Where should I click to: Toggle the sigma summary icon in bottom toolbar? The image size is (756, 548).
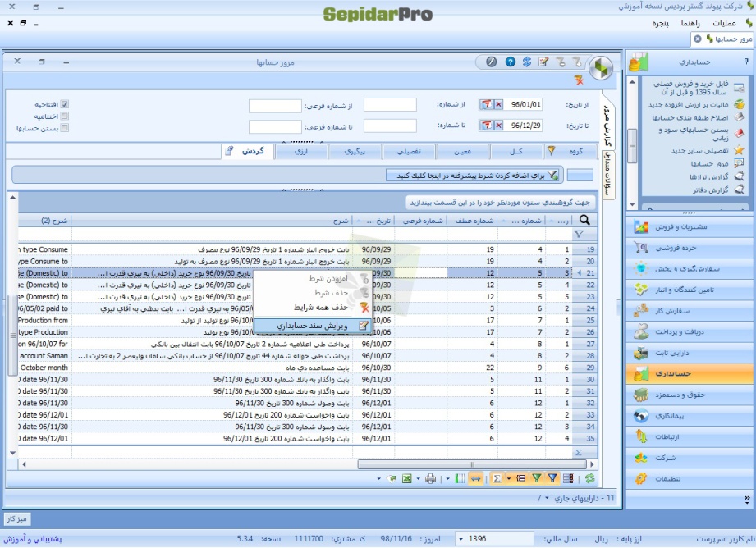click(497, 478)
